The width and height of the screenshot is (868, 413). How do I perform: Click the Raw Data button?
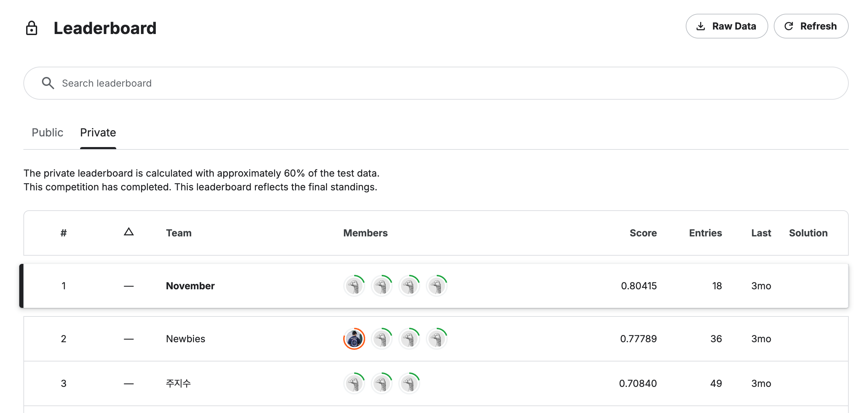click(x=727, y=26)
